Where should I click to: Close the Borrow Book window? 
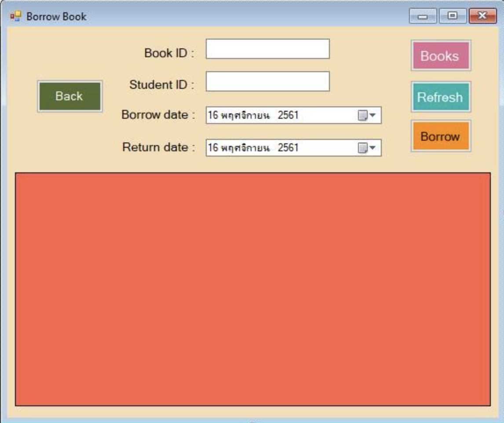click(482, 16)
